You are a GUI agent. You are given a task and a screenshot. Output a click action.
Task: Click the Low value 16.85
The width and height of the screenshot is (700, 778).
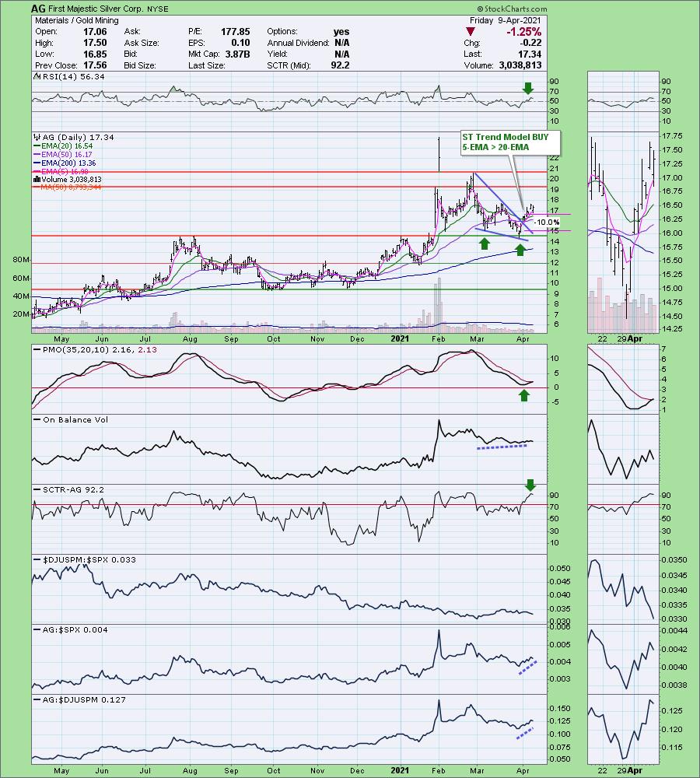tap(94, 54)
